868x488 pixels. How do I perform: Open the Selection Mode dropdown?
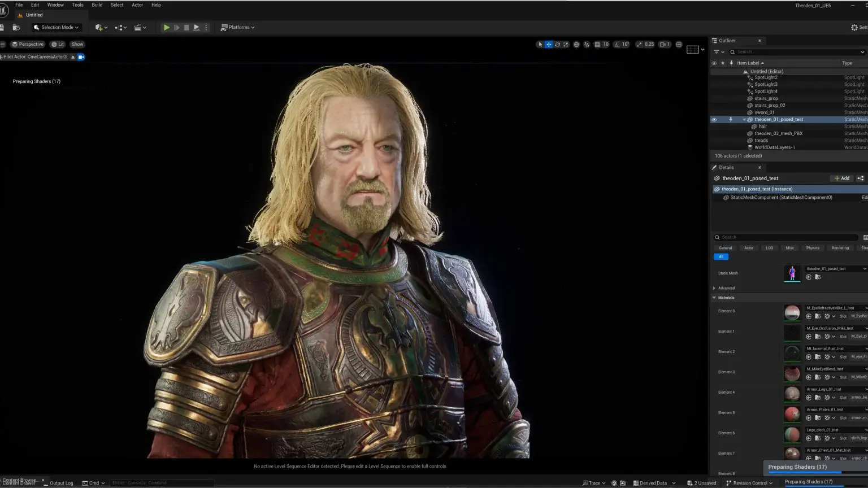click(x=57, y=27)
